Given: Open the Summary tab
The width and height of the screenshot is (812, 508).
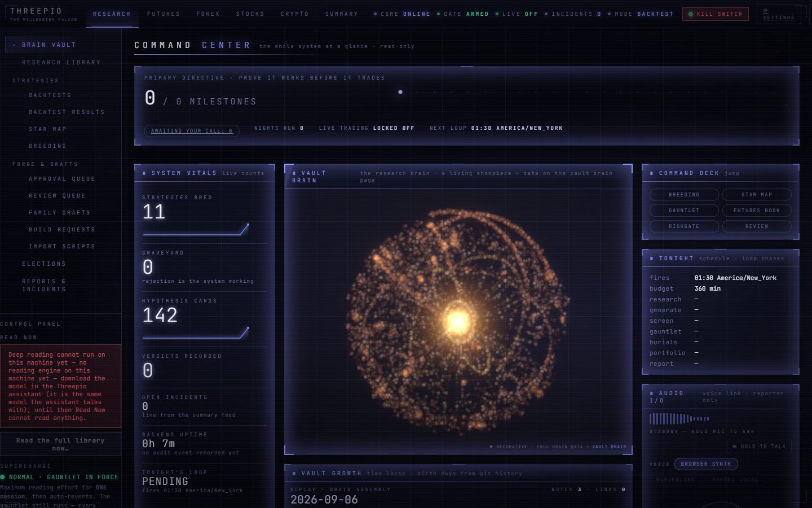Looking at the screenshot, I should pos(342,14).
